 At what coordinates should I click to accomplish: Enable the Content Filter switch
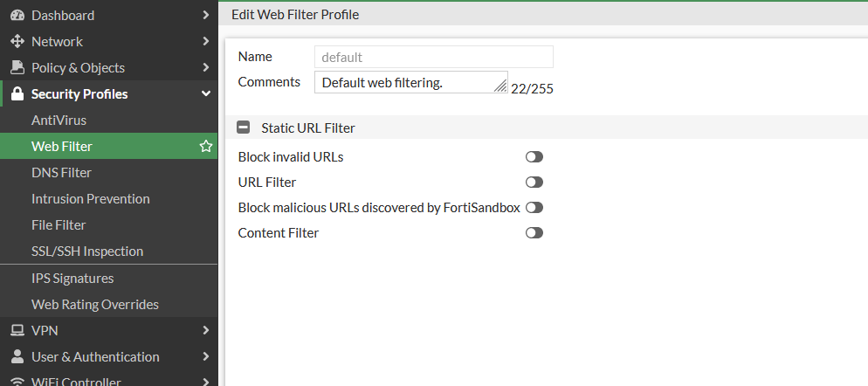534,233
